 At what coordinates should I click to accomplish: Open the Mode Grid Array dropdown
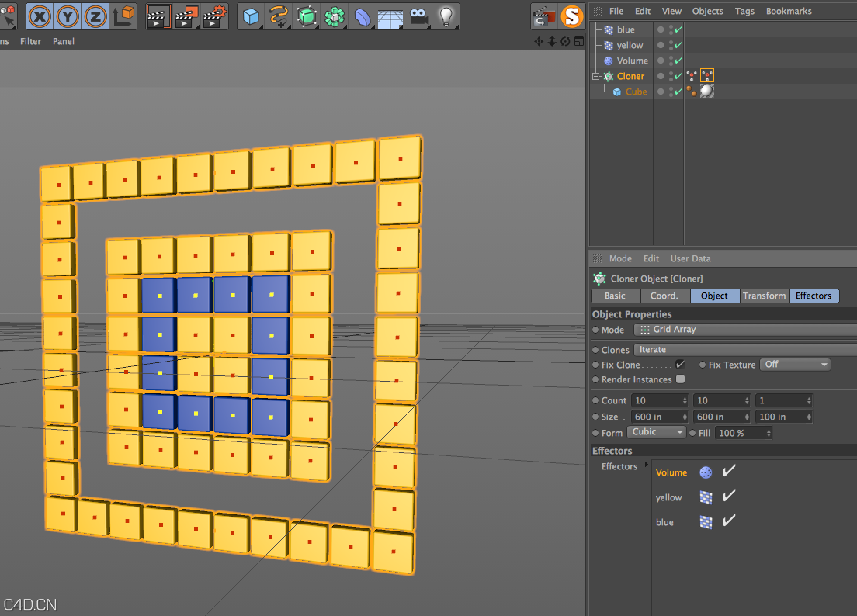click(745, 329)
